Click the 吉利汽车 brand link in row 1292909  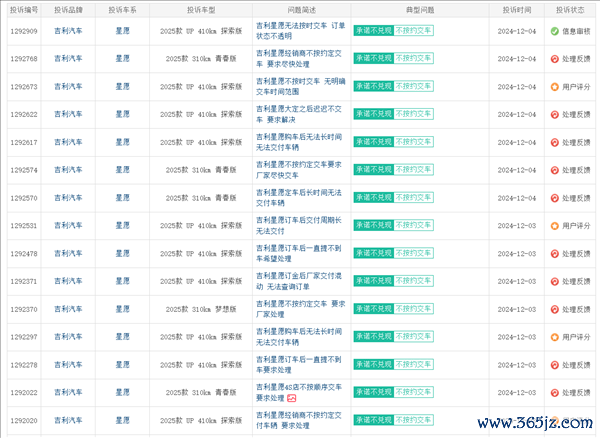coord(68,31)
